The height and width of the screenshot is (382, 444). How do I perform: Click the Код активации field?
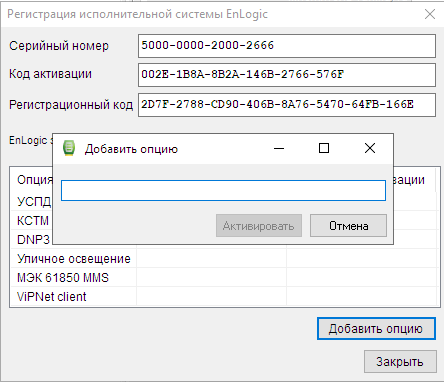[287, 75]
